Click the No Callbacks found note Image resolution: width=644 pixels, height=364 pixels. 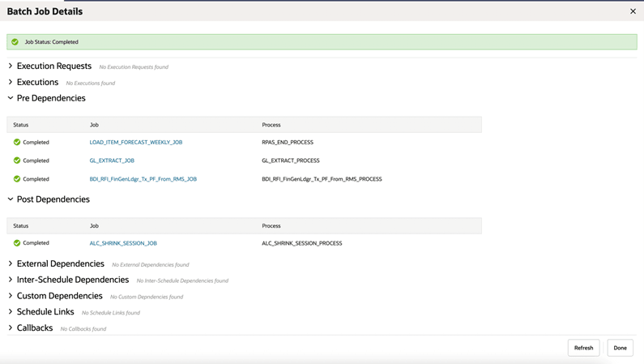click(83, 328)
